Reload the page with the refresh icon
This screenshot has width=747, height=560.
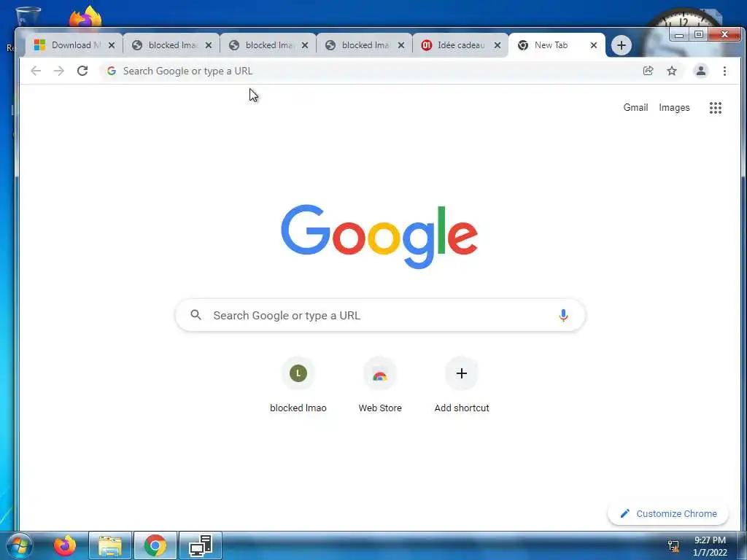tap(82, 71)
